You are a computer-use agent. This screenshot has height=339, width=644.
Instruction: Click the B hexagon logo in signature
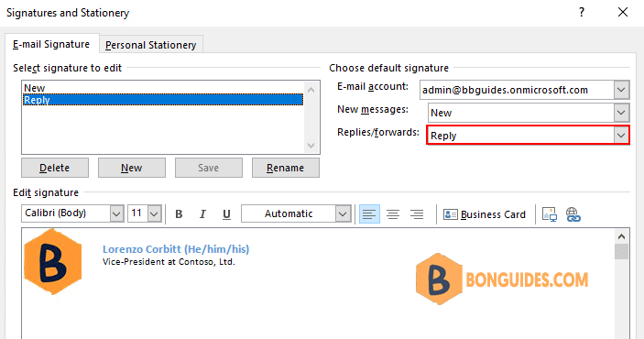click(x=52, y=262)
